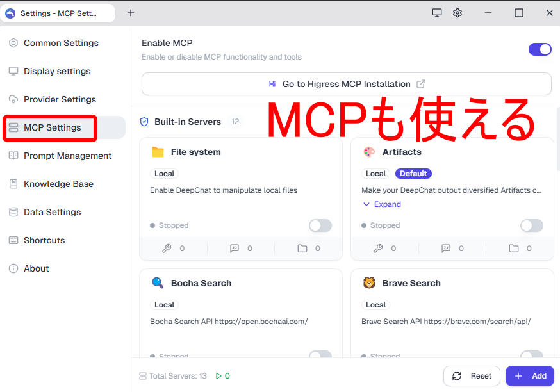Enable the Artifacts server toggle
This screenshot has height=392, width=560.
click(x=532, y=225)
